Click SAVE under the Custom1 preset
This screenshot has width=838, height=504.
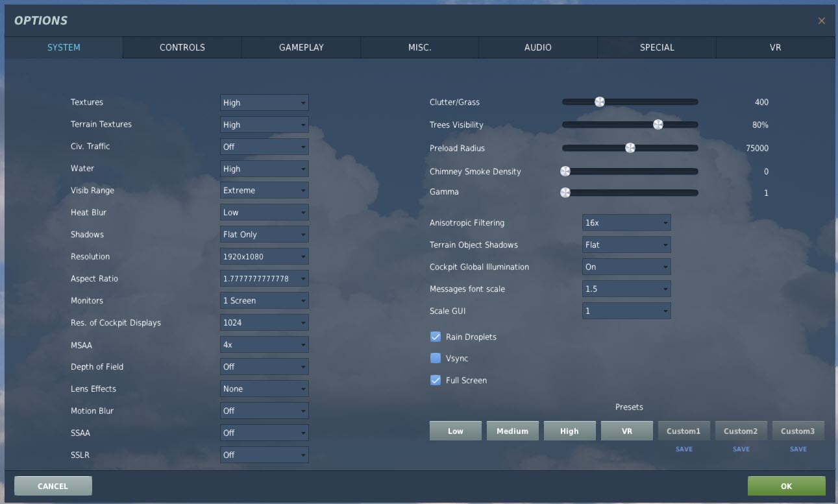pyautogui.click(x=684, y=449)
